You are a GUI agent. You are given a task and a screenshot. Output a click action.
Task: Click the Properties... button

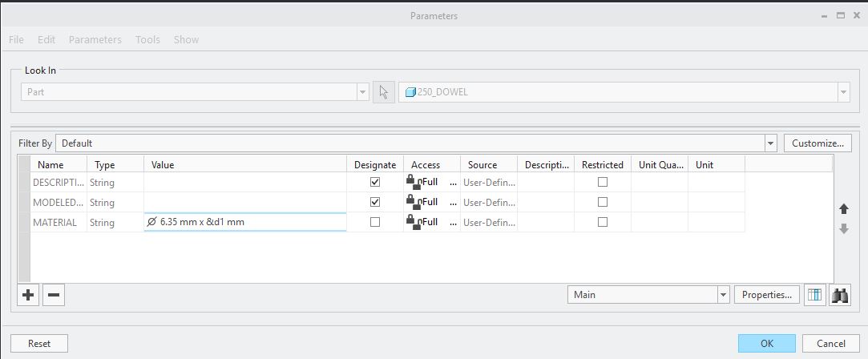click(x=767, y=295)
